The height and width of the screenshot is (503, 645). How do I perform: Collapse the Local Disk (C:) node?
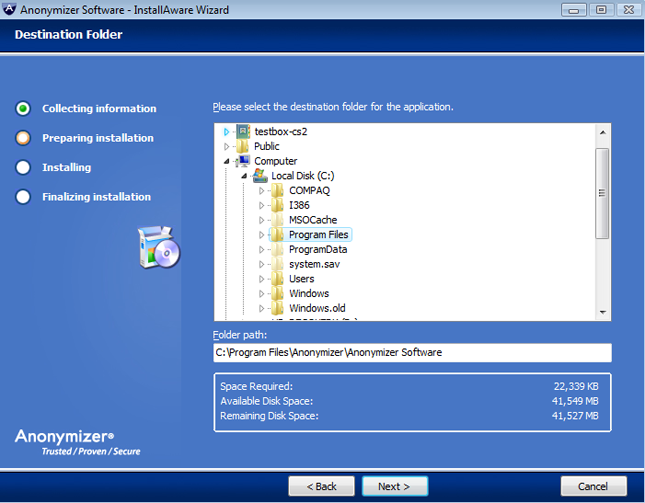[244, 176]
